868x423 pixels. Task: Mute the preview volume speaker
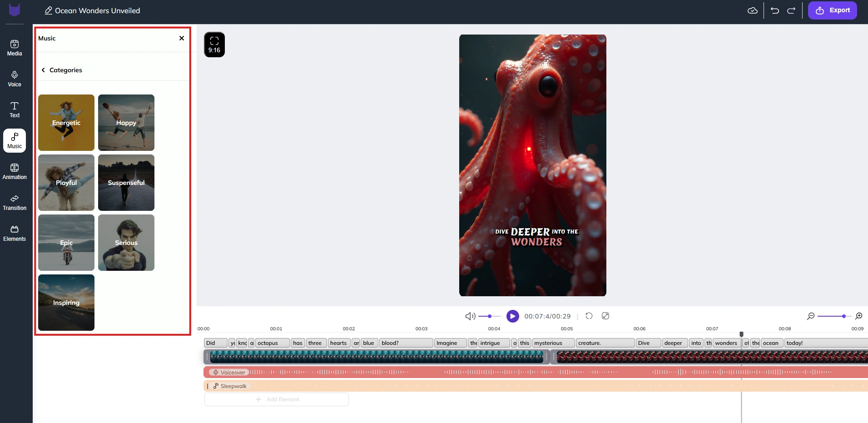point(470,316)
